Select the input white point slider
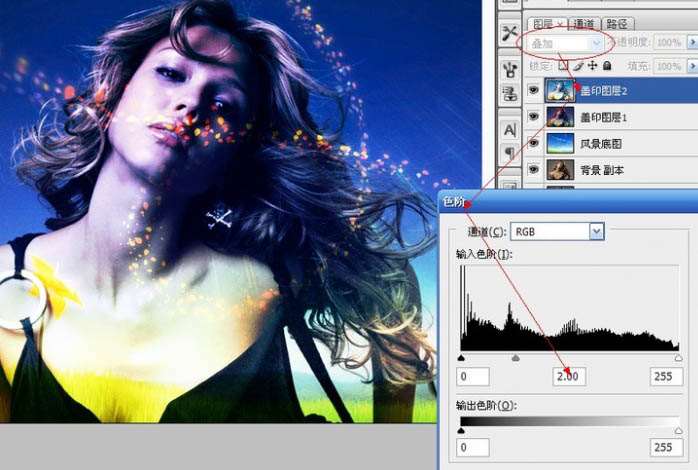 678,358
